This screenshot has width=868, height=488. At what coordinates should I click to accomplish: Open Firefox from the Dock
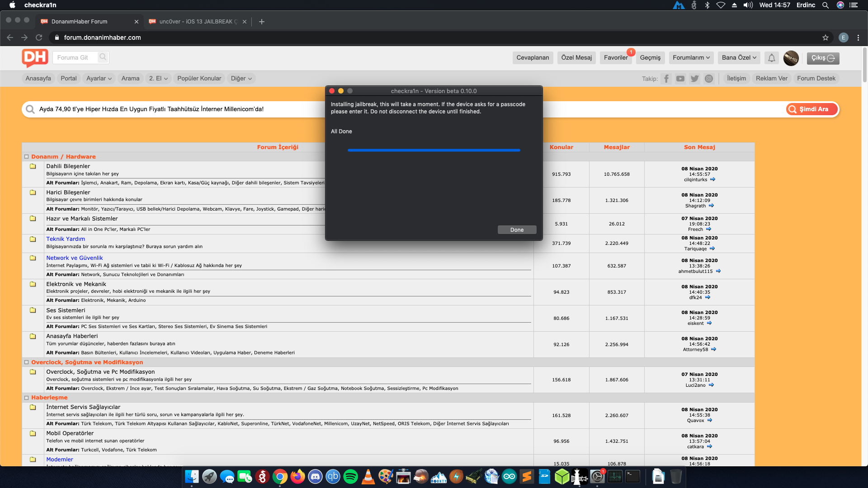pos(297,476)
